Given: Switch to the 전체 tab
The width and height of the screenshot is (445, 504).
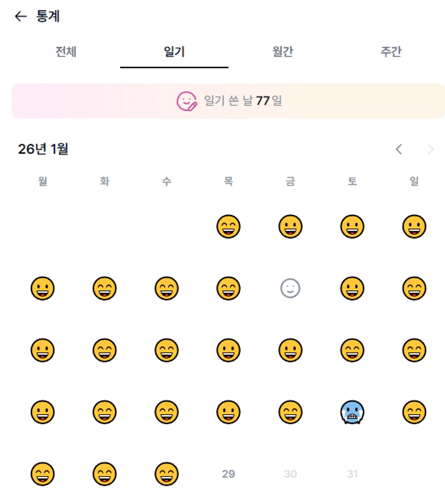Looking at the screenshot, I should 66,52.
